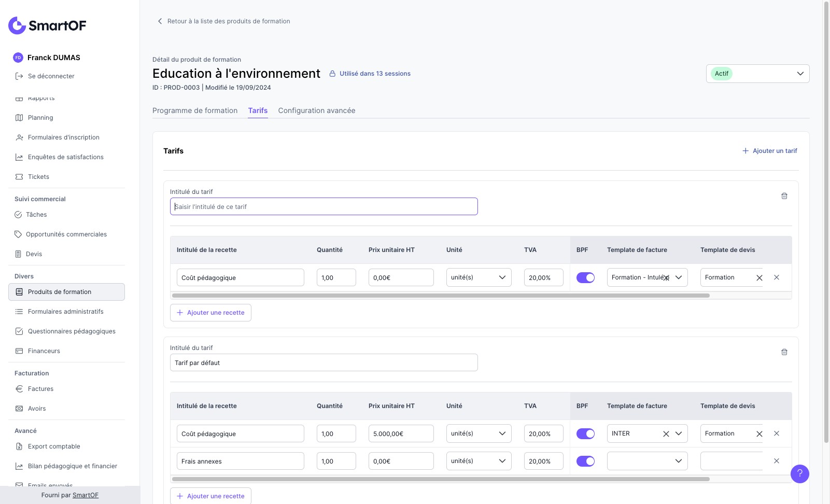
Task: Remove the Frais annexes recette row
Action: [776, 461]
